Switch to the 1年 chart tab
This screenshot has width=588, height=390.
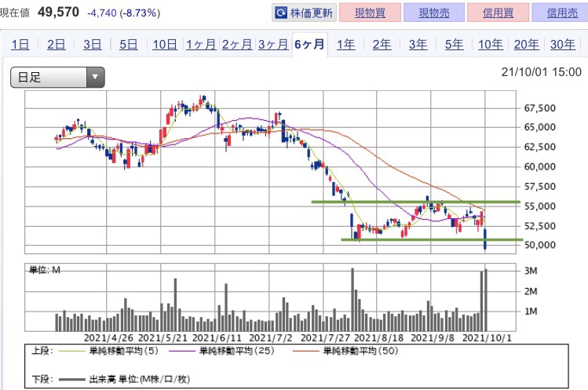[x=345, y=45]
